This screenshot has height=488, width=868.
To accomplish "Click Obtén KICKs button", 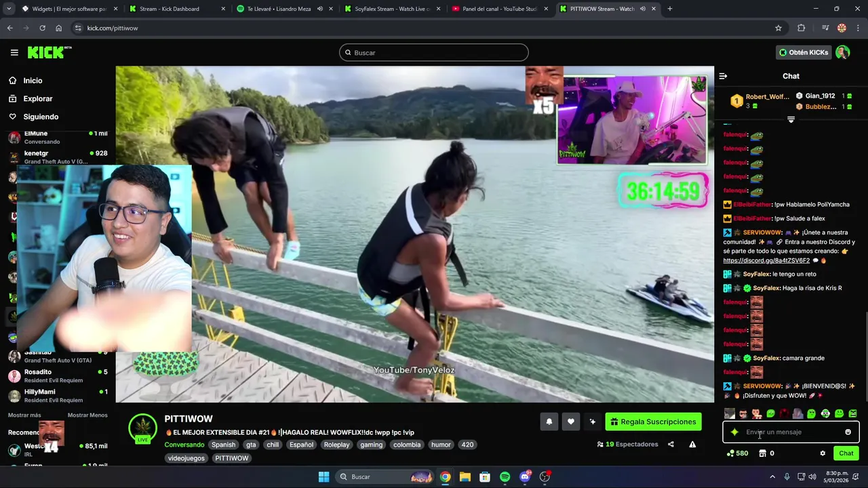I will [804, 52].
